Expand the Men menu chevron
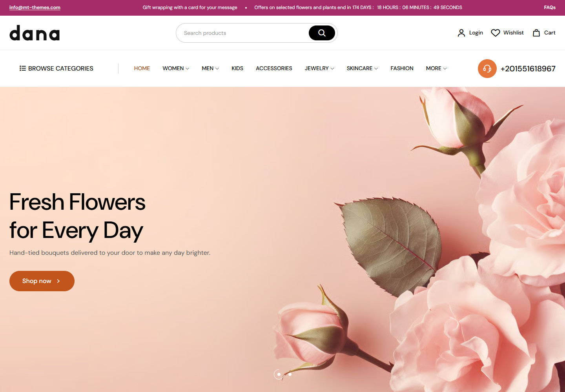The width and height of the screenshot is (565, 392). tap(217, 69)
